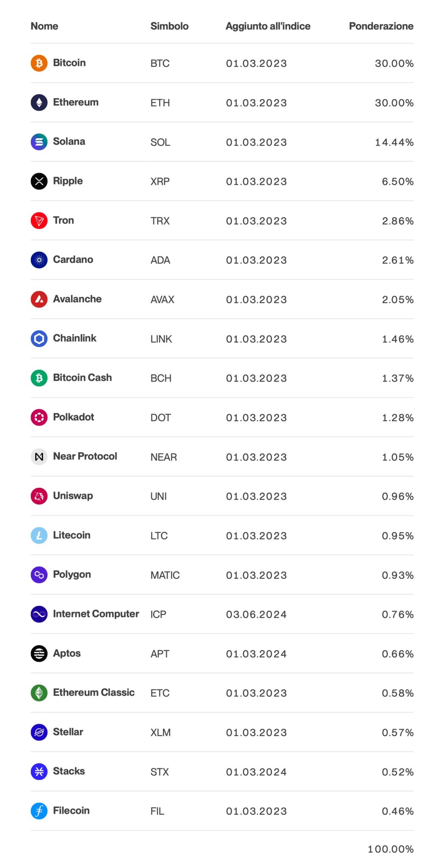Click the Litecoin name text
This screenshot has height=868, width=444.
click(72, 535)
